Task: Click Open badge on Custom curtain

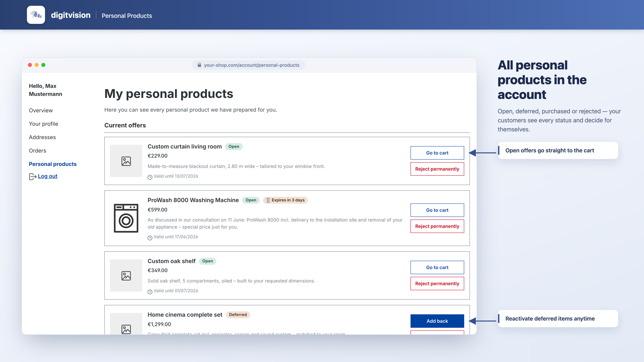Action: pos(234,146)
